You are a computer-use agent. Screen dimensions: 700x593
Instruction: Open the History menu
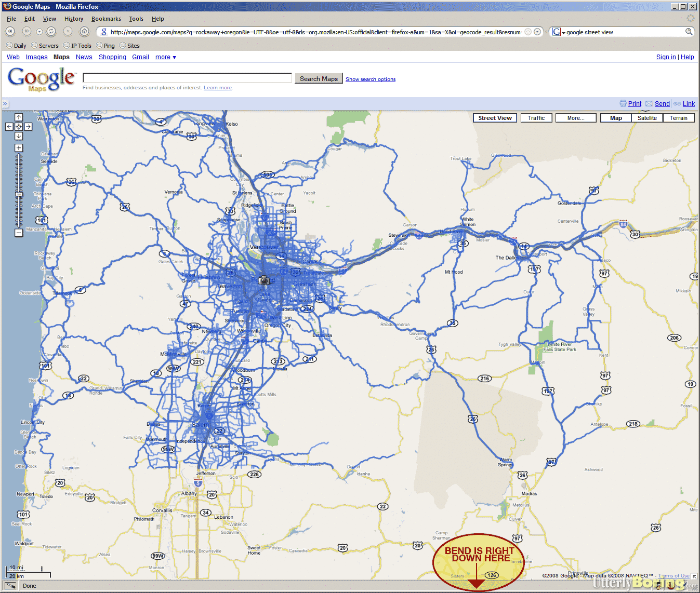click(x=73, y=19)
